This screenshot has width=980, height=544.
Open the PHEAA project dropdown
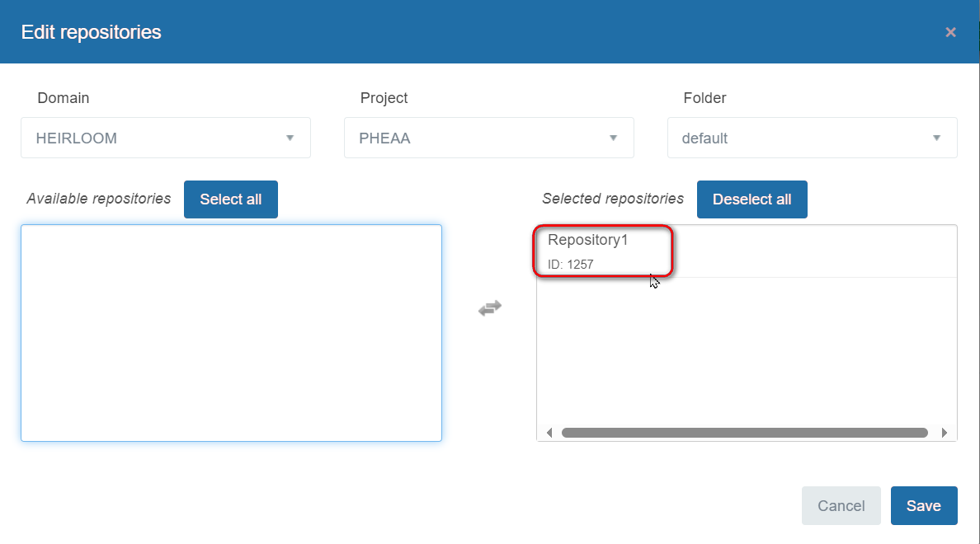(x=488, y=138)
